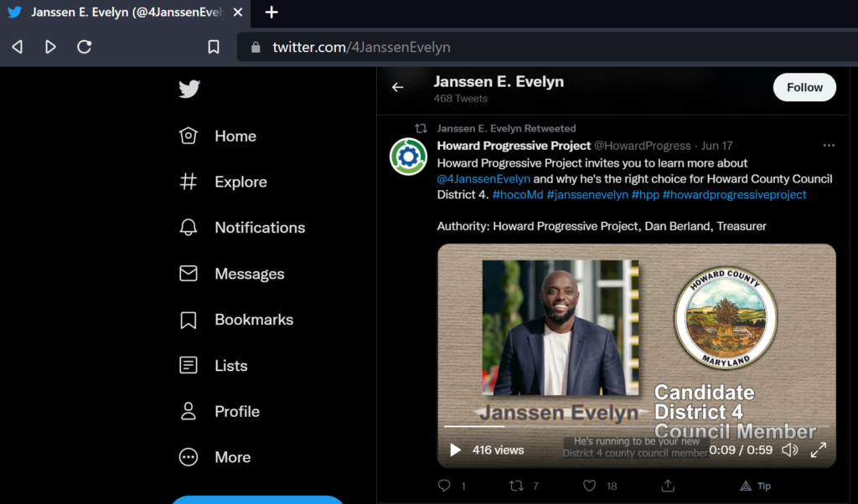
Task: Open Notifications via the bell icon
Action: (189, 228)
